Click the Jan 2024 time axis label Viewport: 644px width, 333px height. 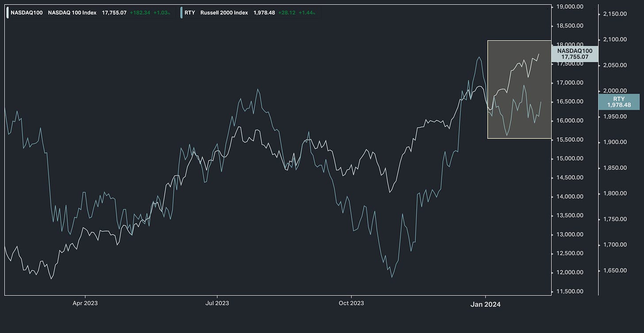point(486,304)
